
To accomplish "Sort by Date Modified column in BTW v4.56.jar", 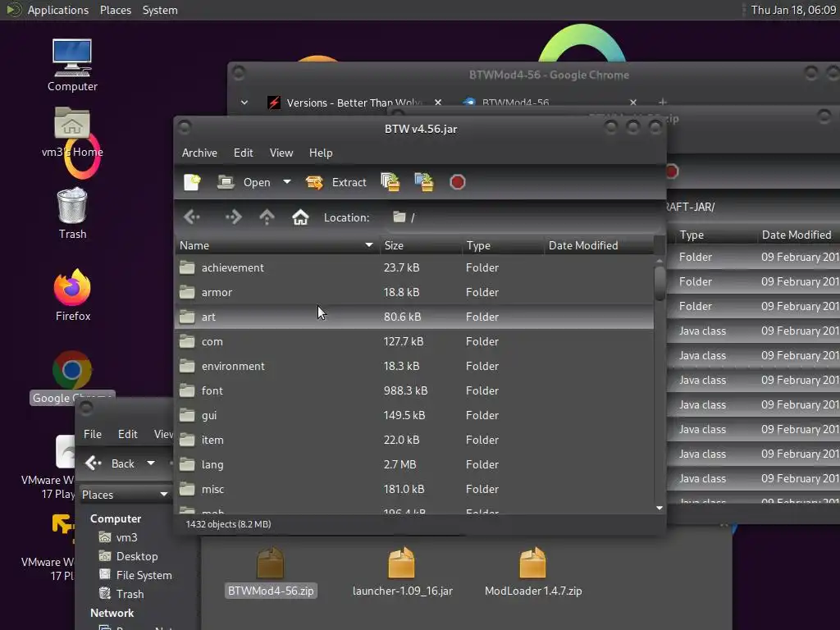I will (599, 245).
